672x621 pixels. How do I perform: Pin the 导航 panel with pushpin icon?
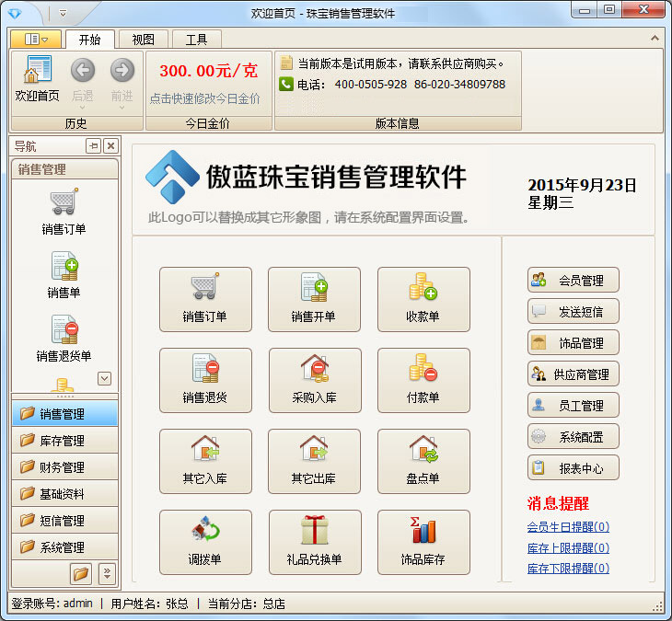pos(93,146)
